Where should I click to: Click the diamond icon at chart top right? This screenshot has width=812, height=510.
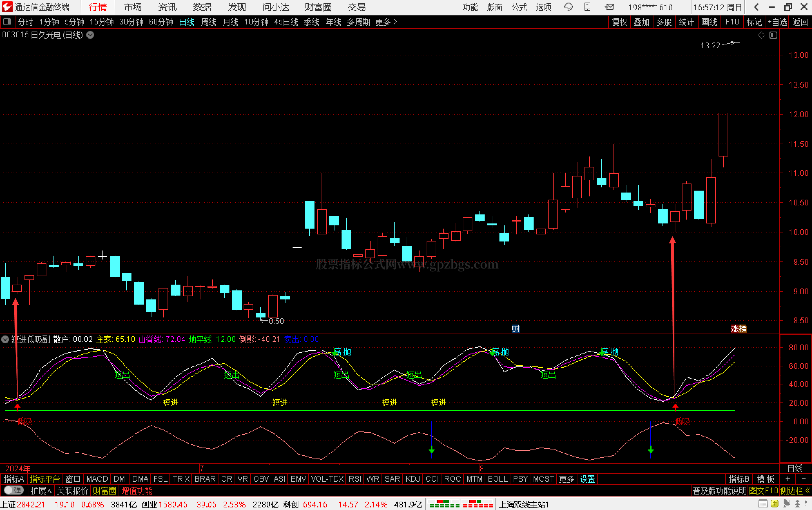[761, 35]
